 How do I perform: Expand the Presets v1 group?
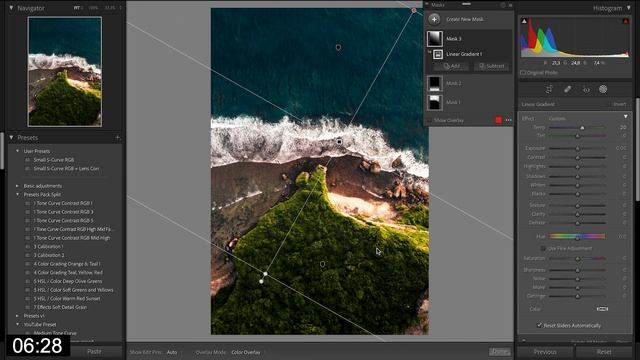point(17,316)
